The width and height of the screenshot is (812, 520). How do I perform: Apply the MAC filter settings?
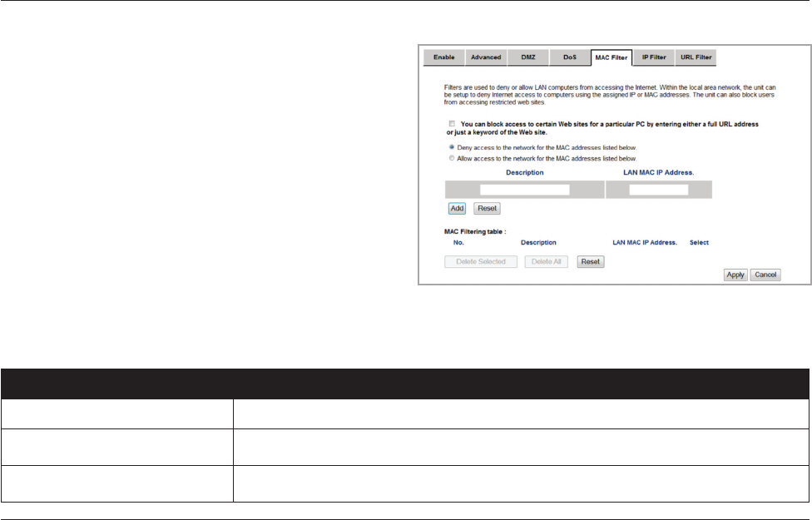pyautogui.click(x=735, y=275)
